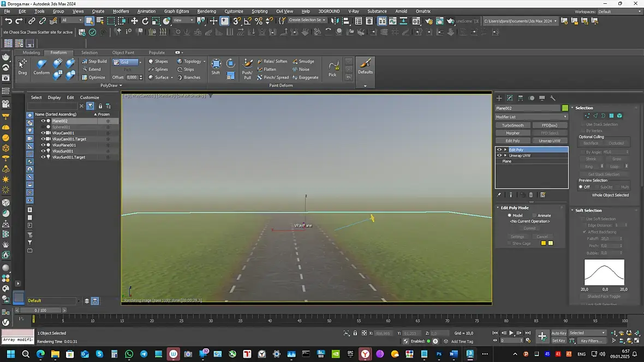The width and height of the screenshot is (644, 362).
Task: Switch to the Object Paint ribbon tab
Action: click(123, 53)
